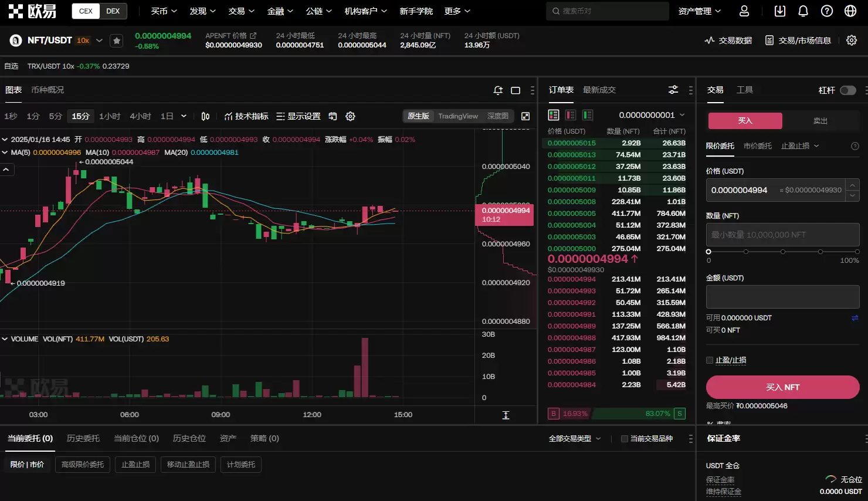Open the help question mark icon

(x=826, y=11)
